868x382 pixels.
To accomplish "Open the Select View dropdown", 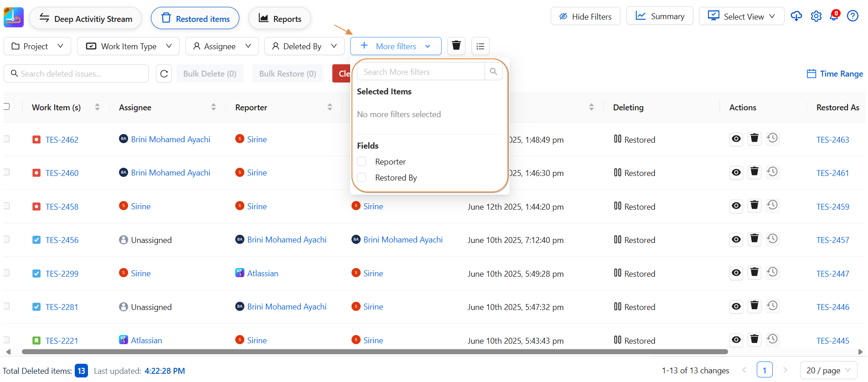I will (741, 16).
